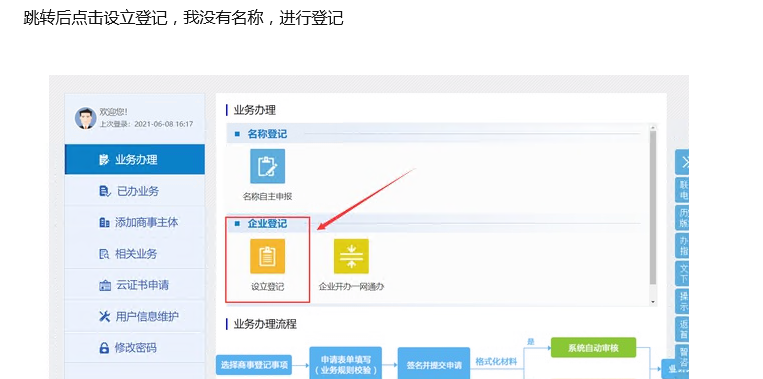Click the 选择商事登记事项 flow step
Viewport: 763px width, 379px height.
[x=254, y=364]
